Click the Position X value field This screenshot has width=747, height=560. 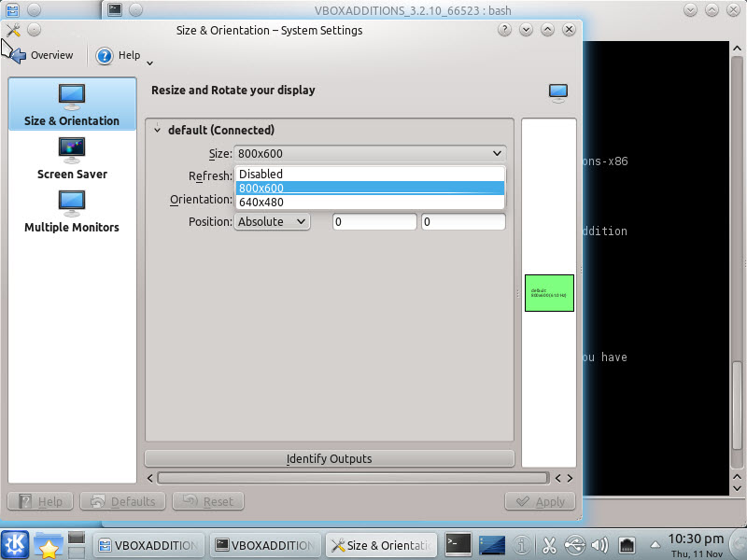tap(373, 221)
